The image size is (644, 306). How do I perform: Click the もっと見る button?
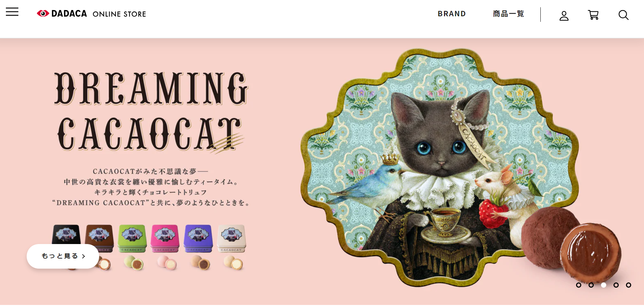click(63, 256)
